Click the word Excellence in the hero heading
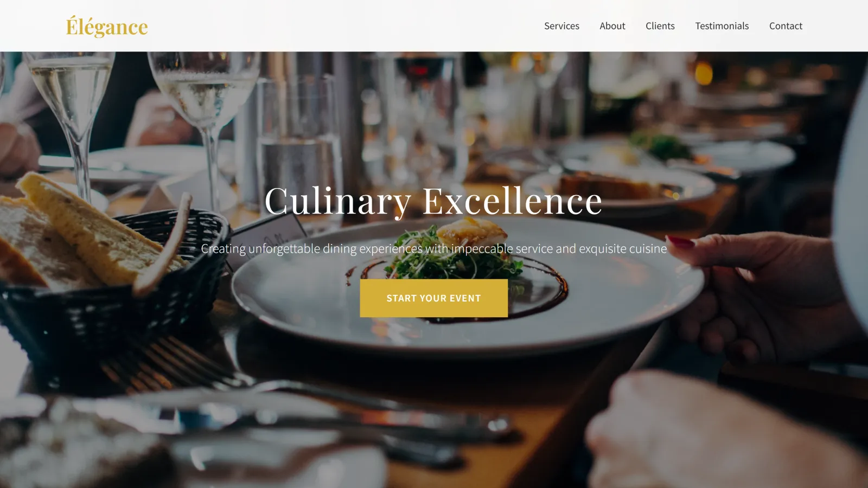This screenshot has height=488, width=868. click(x=512, y=201)
